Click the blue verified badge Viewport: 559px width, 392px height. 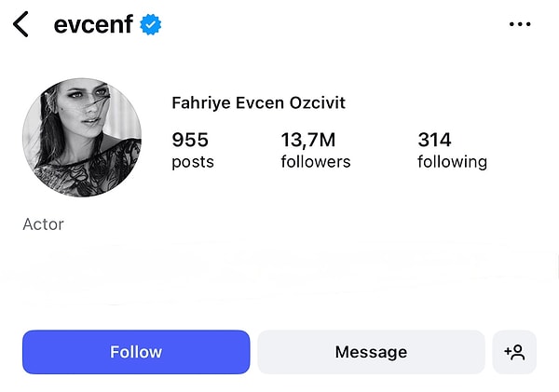click(x=150, y=25)
